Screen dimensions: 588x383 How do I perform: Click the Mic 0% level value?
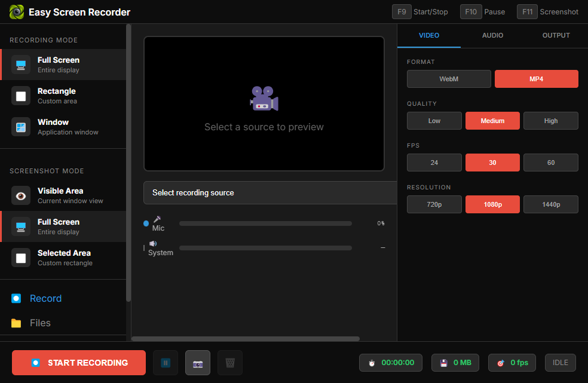pyautogui.click(x=381, y=223)
